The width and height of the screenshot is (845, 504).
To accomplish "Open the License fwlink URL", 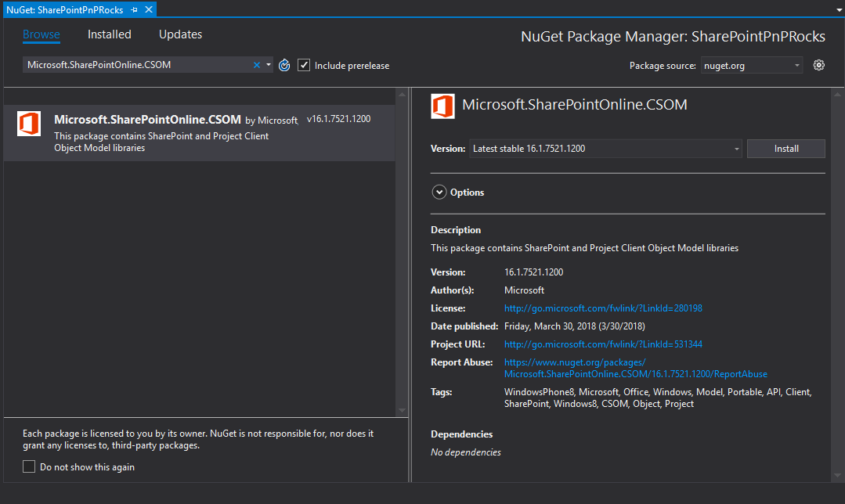I will tap(603, 308).
